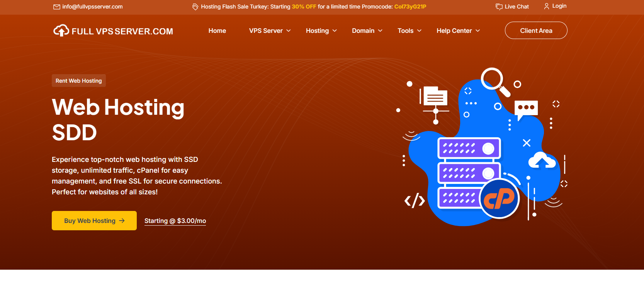Click the paragraph starting 'Experience top-notch web hosting'
The height and width of the screenshot is (289, 644).
[x=137, y=176]
